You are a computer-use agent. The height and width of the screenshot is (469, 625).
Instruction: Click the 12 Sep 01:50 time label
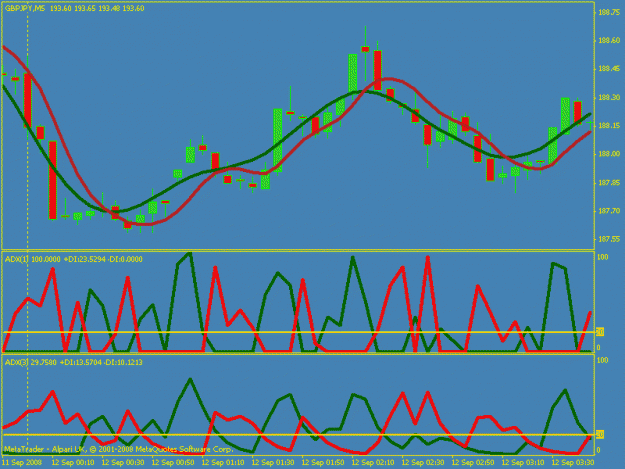coord(323,463)
